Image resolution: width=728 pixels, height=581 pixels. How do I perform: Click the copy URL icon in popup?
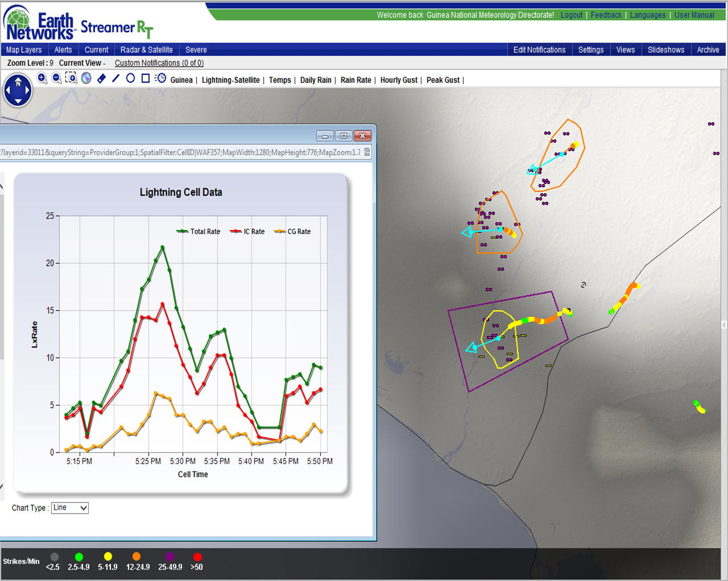click(367, 152)
